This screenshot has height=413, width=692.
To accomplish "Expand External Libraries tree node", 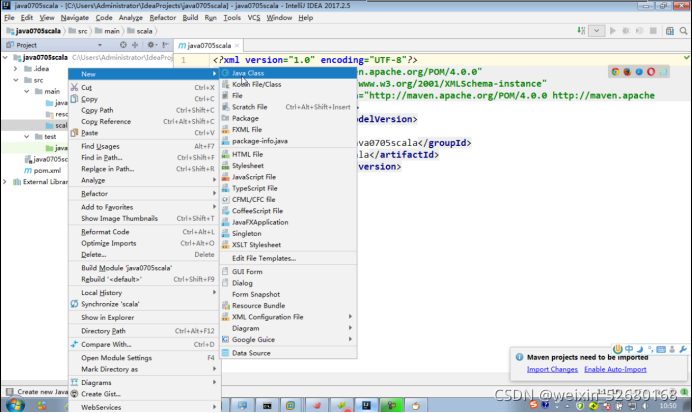I will pyautogui.click(x=5, y=182).
